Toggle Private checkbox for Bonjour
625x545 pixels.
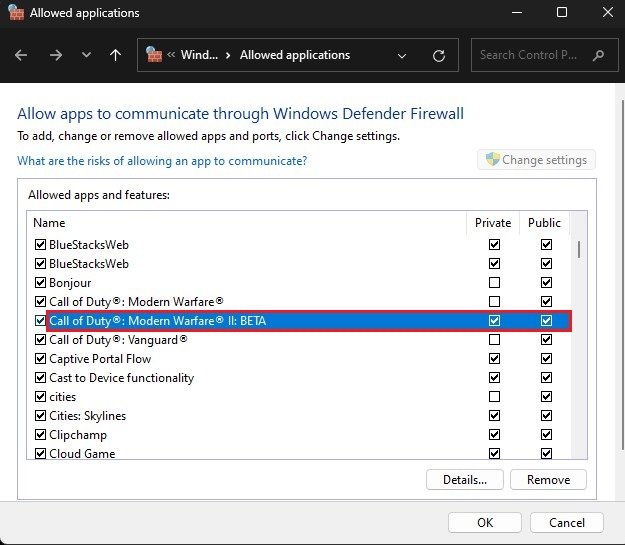point(494,283)
